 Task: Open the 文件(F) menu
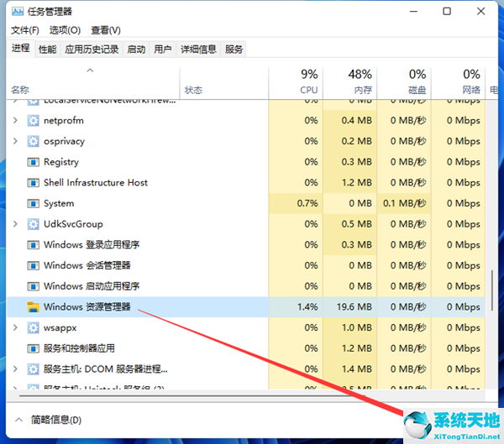(25, 30)
